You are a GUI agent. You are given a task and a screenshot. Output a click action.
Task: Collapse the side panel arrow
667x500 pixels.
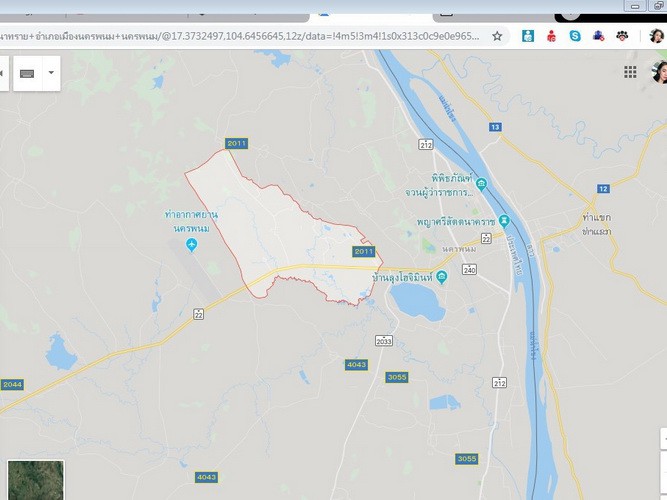[3, 73]
